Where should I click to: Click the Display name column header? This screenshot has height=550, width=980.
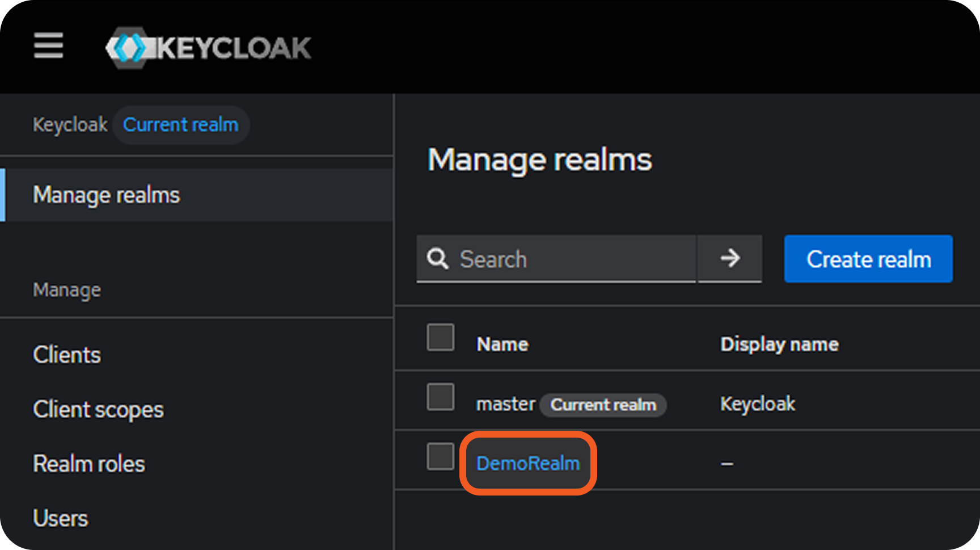779,345
